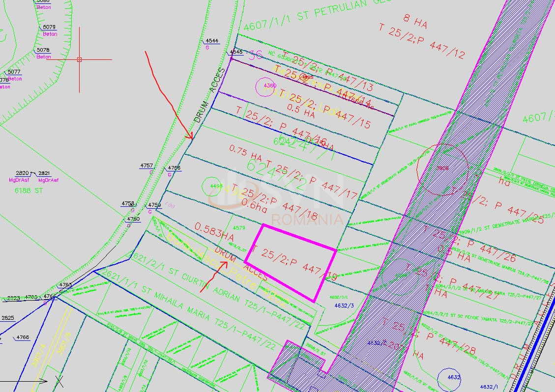Select the 2820 MgDrAsf point label
The height and width of the screenshot is (392, 555).
22,173
